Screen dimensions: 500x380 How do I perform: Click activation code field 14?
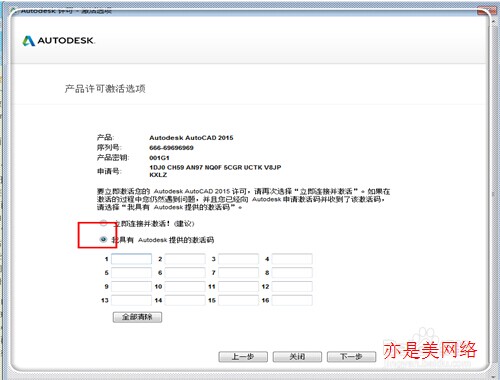click(185, 300)
